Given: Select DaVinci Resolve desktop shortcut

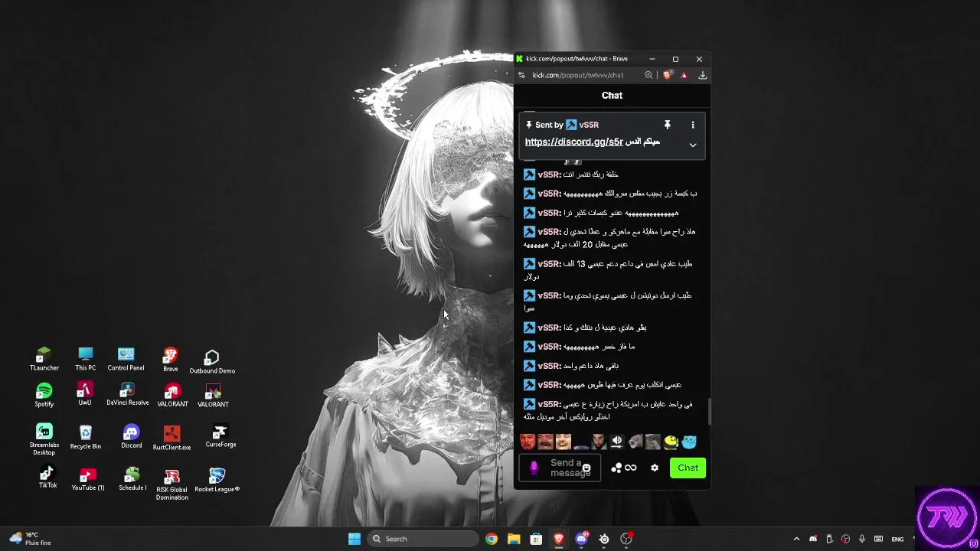Looking at the screenshot, I should click(x=127, y=394).
